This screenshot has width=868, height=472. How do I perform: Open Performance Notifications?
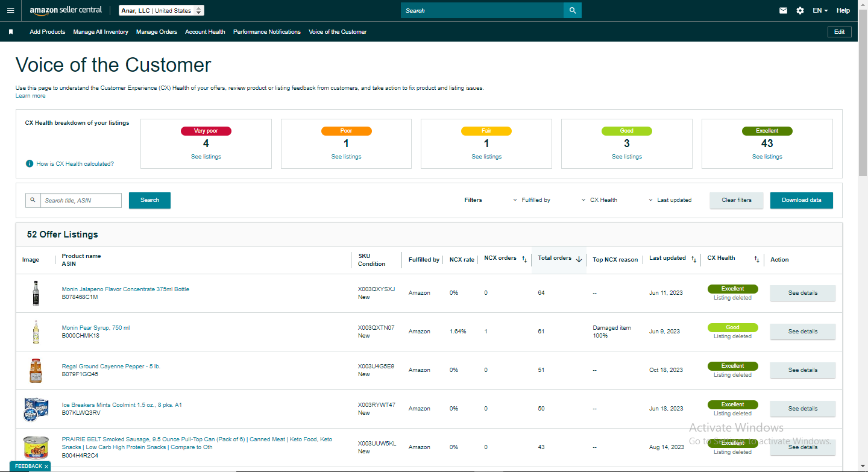tap(267, 32)
